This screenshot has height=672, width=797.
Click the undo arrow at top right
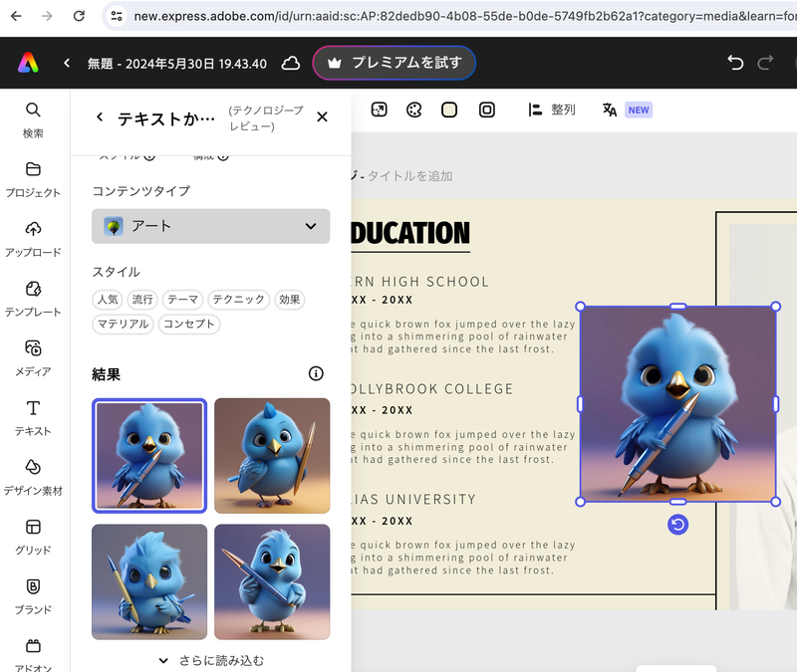point(735,62)
